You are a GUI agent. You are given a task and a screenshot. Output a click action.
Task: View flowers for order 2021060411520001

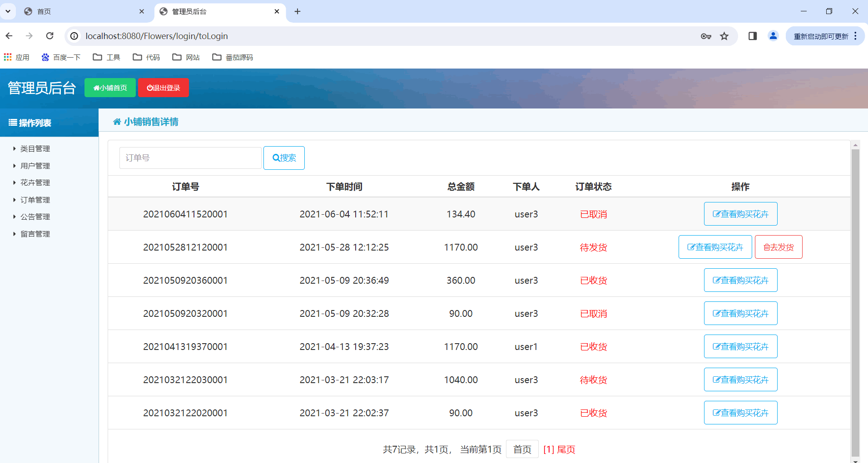tap(740, 214)
